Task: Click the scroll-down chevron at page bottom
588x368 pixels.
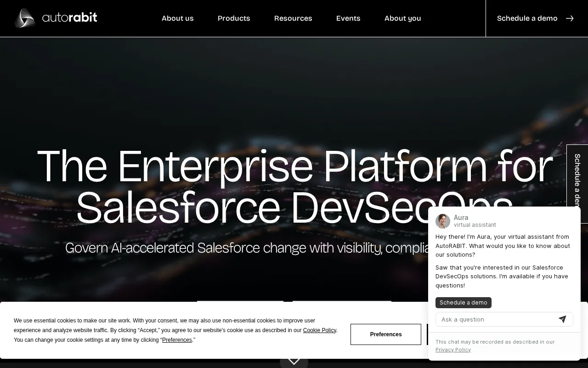Action: pyautogui.click(x=294, y=361)
